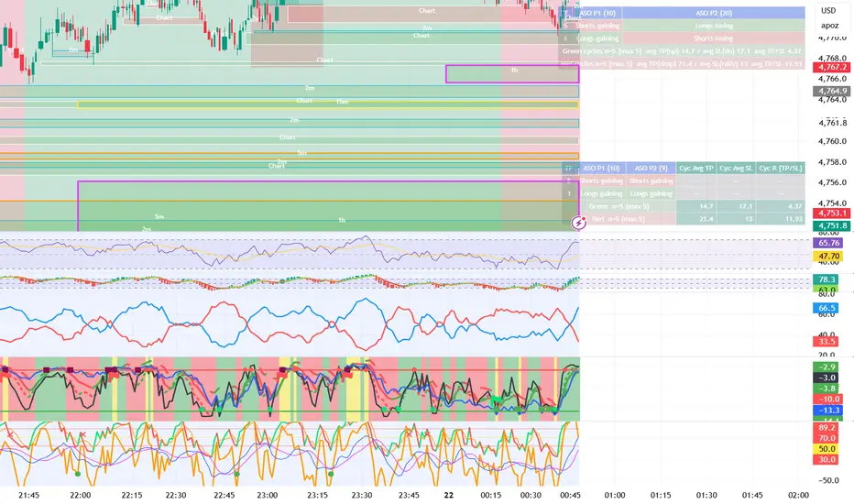
Task: Click red value label -10.0
Action: click(827, 400)
